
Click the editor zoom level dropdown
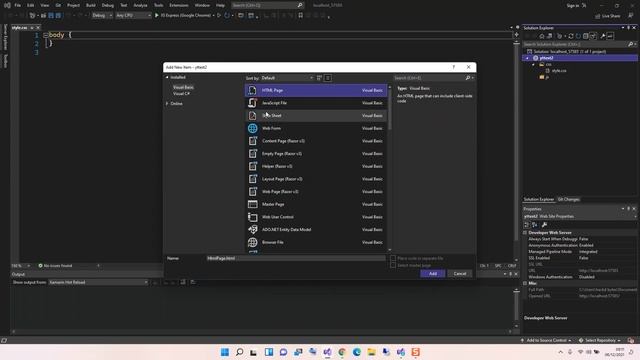[21, 265]
